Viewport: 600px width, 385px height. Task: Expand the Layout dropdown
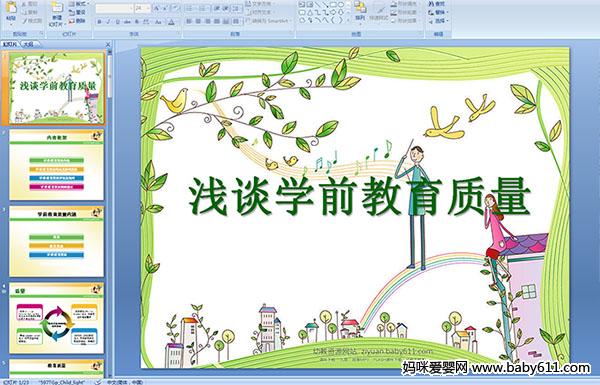[79, 3]
